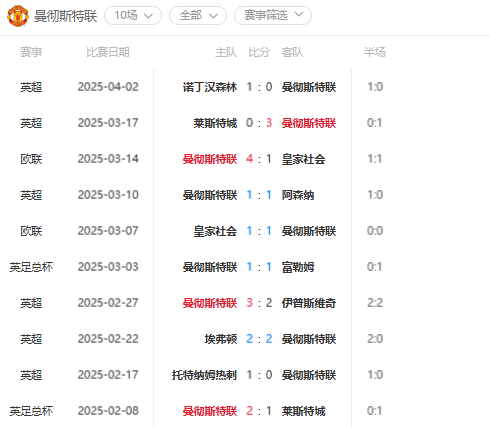Click the 1:1 score on 2025-03-07
The width and height of the screenshot is (490, 427).
click(259, 231)
